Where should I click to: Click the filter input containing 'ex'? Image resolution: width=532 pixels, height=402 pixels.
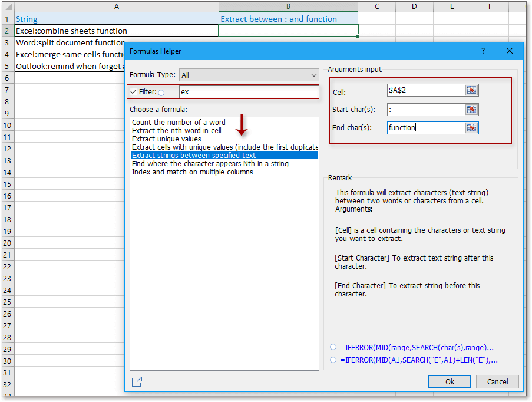pos(249,93)
